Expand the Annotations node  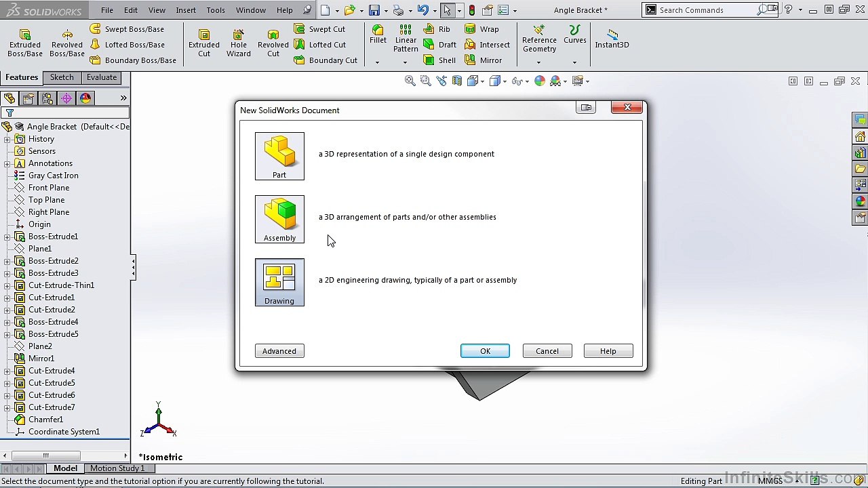point(7,163)
